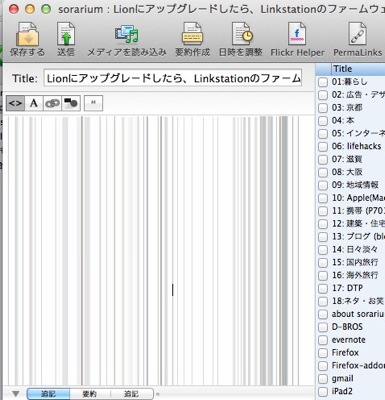Image resolution: width=385 pixels, height=400 pixels.
Task: Open メディアを読み込み media import
Action: coord(127,35)
